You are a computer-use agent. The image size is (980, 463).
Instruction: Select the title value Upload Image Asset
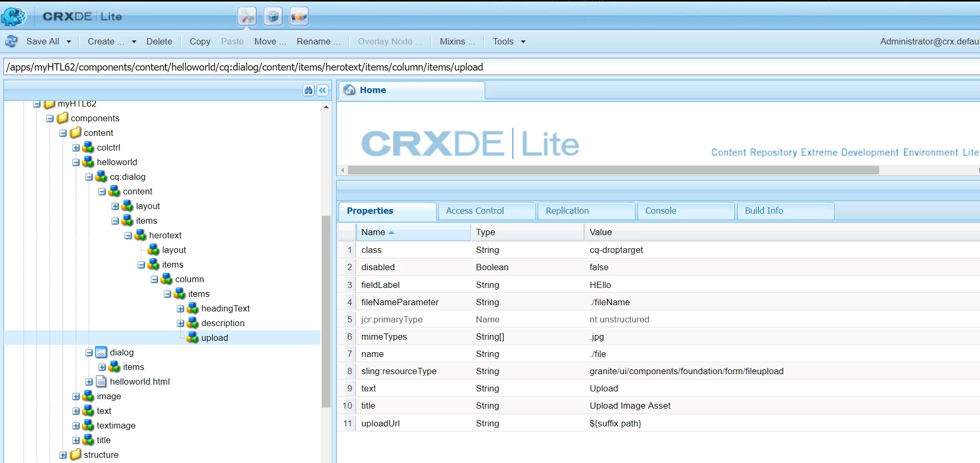tap(630, 406)
